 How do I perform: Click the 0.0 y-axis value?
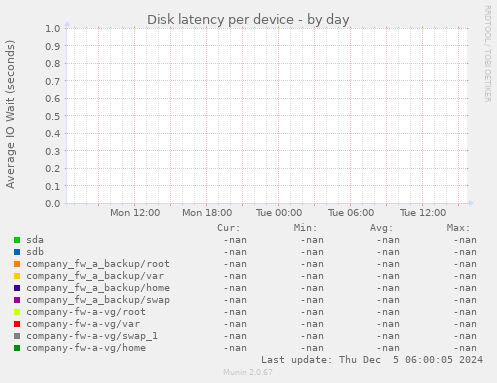(x=53, y=203)
